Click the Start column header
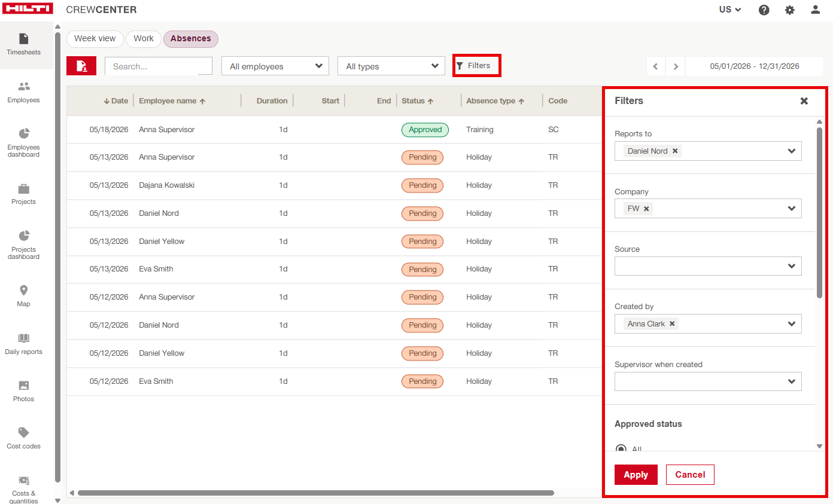The height and width of the screenshot is (504, 833). (330, 101)
